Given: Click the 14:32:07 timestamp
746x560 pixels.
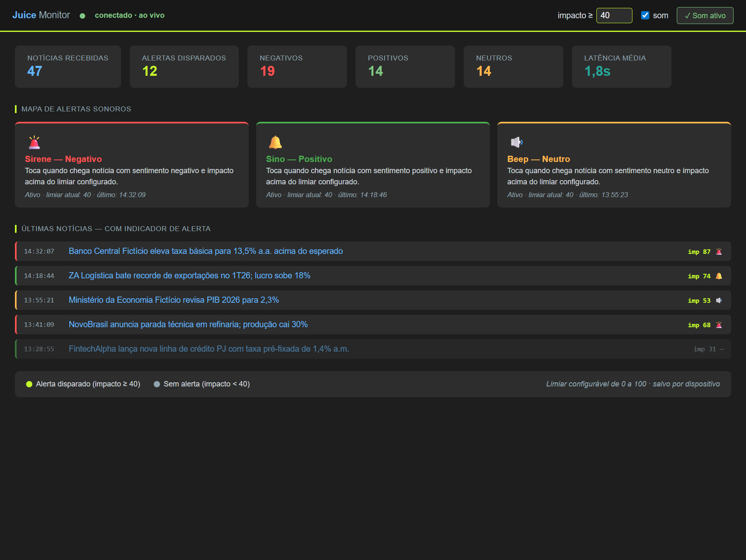Looking at the screenshot, I should coord(39,251).
